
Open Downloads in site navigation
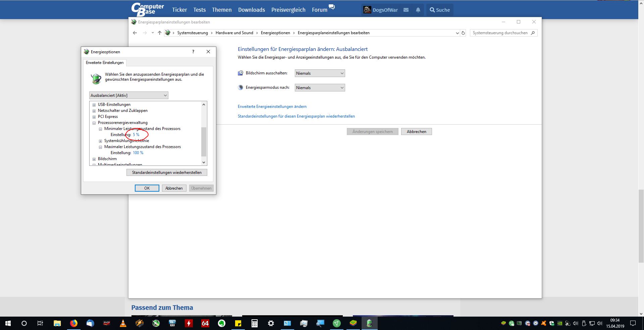click(x=252, y=10)
